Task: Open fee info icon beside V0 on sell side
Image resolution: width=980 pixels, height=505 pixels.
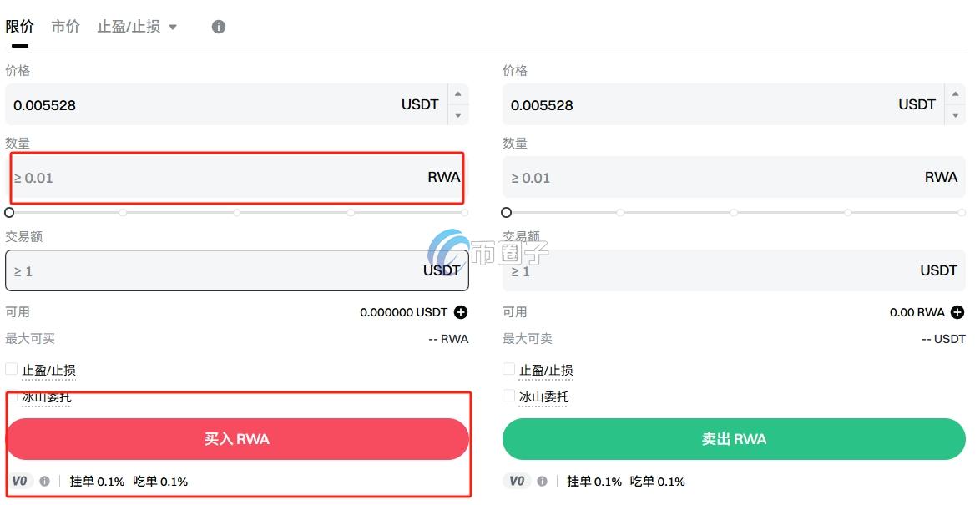Action: 543,481
